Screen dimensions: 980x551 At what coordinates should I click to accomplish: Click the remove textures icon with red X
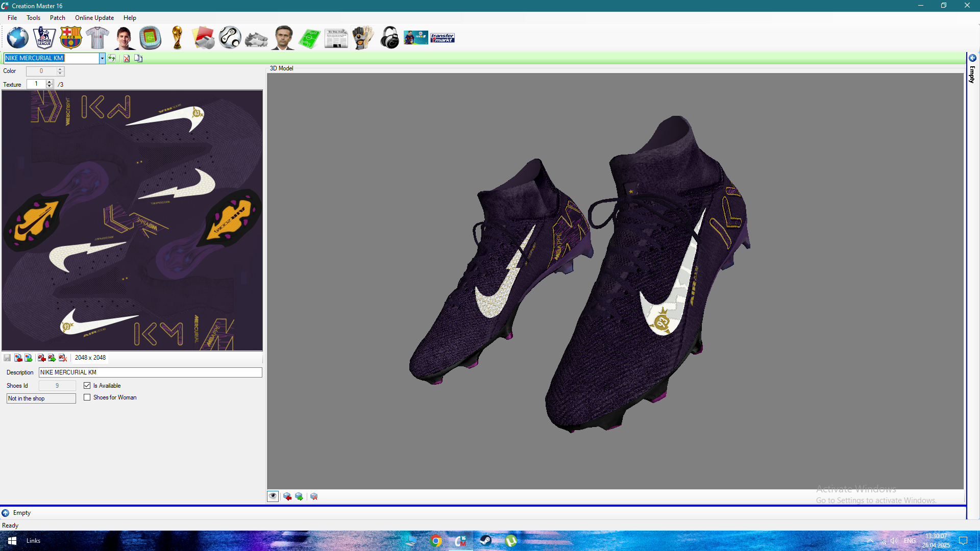pyautogui.click(x=63, y=358)
